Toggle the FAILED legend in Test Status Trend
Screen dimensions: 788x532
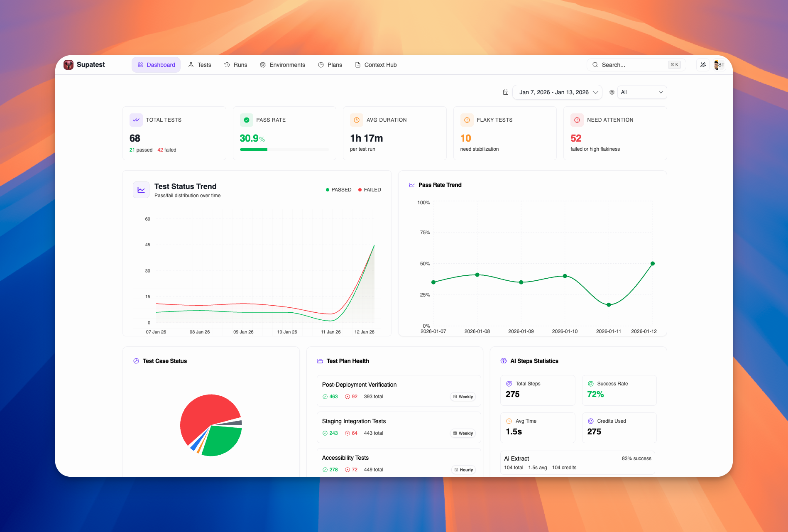(x=369, y=189)
